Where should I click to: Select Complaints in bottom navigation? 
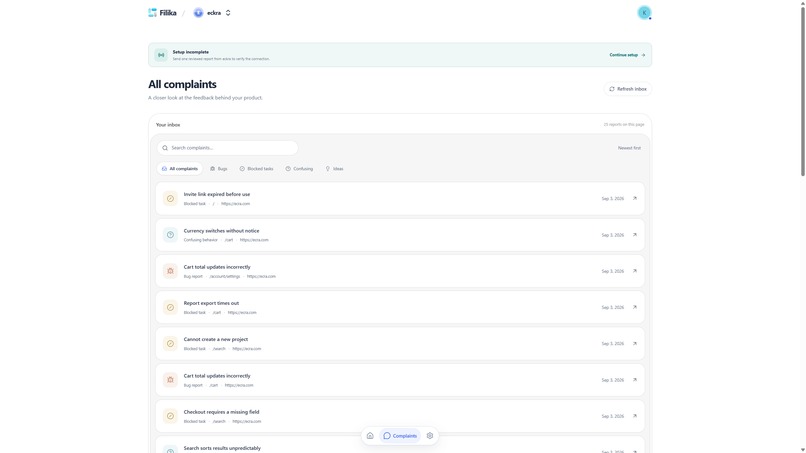click(x=400, y=436)
